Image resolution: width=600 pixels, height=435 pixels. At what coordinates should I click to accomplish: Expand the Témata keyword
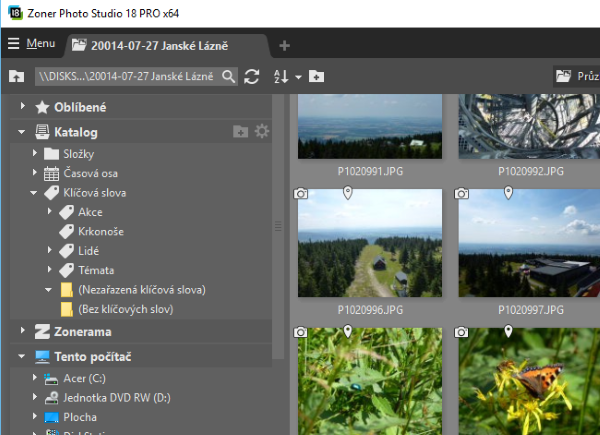tap(50, 269)
